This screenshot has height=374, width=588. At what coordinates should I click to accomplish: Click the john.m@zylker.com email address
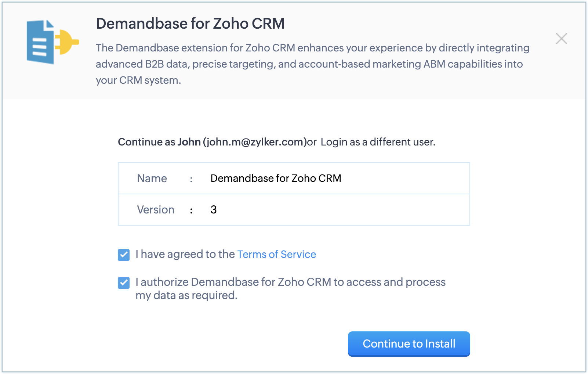(x=255, y=142)
